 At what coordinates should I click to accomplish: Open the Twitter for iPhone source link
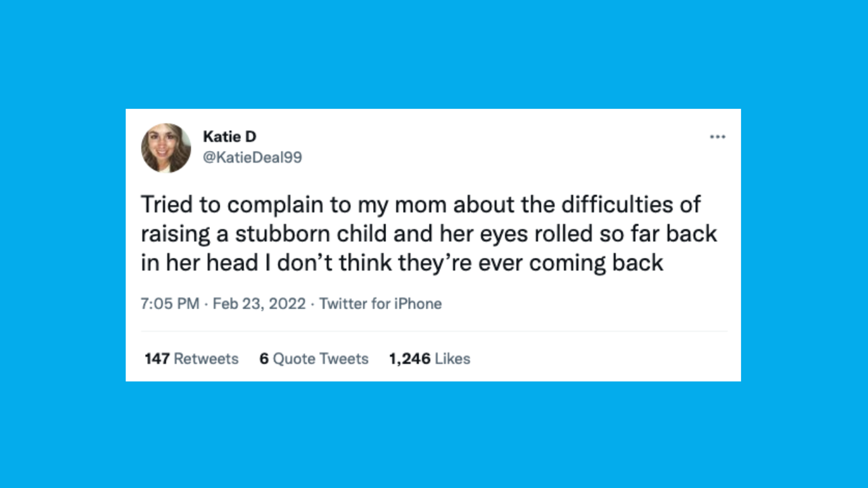click(380, 304)
